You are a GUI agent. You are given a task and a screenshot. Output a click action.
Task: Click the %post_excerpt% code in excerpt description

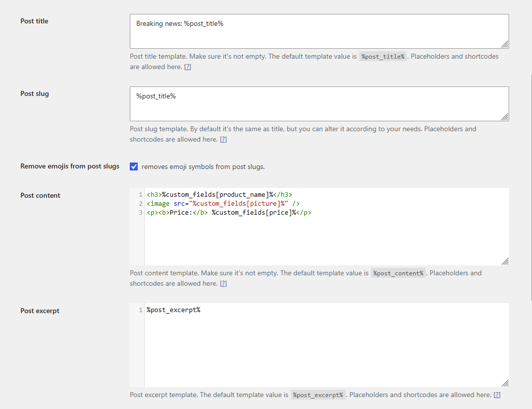pos(318,395)
